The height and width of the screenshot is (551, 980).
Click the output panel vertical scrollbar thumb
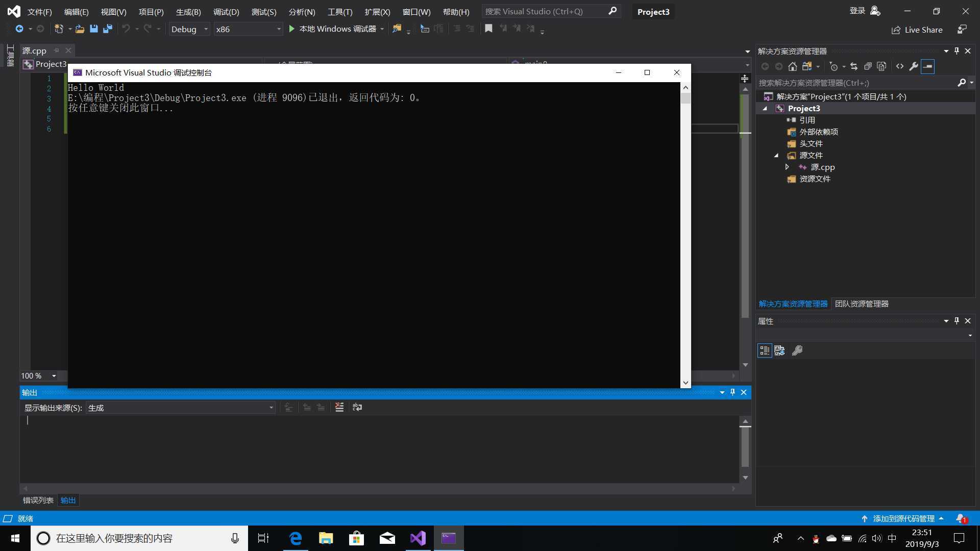[745, 447]
